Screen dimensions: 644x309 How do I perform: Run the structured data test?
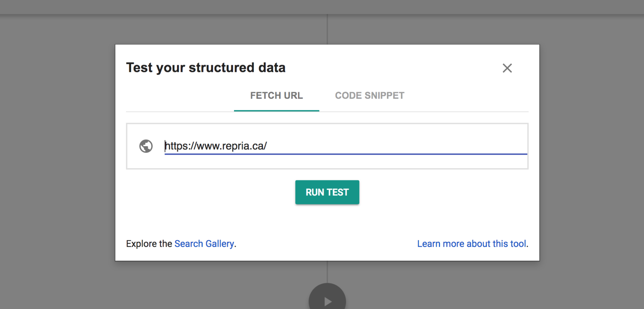pos(327,192)
